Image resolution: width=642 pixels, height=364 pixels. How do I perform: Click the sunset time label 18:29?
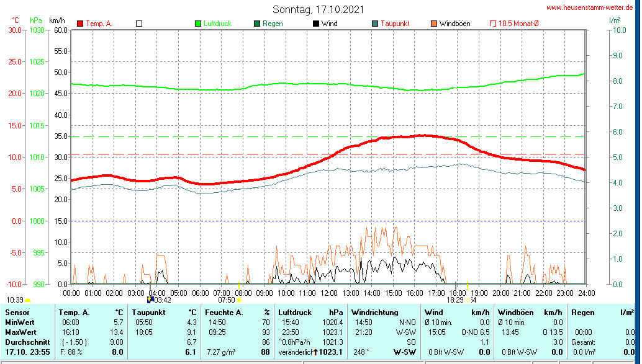point(455,300)
